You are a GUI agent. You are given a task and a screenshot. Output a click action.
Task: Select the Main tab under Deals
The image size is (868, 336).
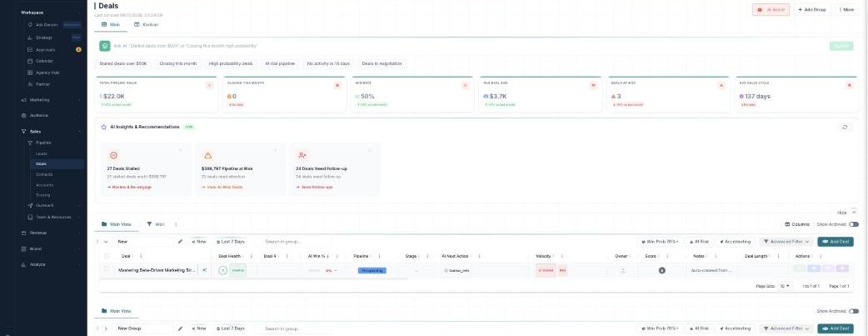click(x=112, y=25)
